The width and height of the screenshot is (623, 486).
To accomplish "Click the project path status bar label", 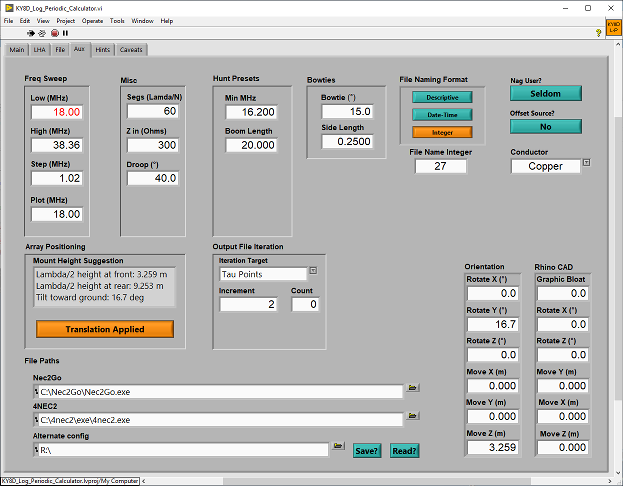I will [x=70, y=481].
